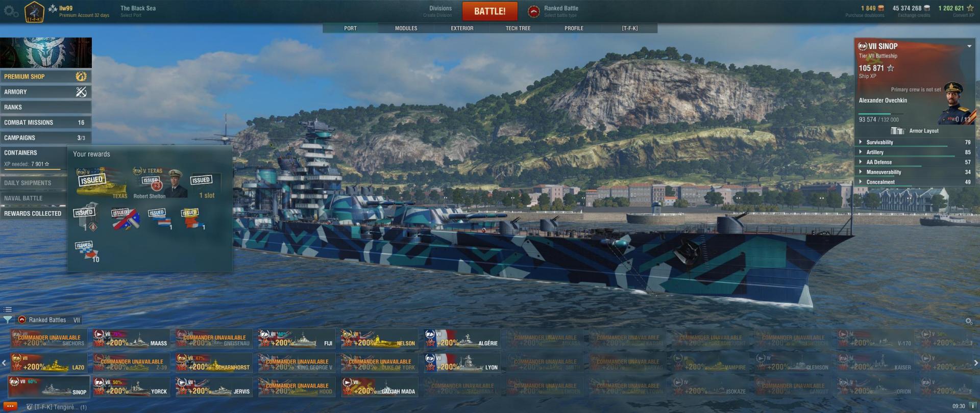Open the settings gear menu
This screenshot has width=980, height=413.
click(x=11, y=11)
